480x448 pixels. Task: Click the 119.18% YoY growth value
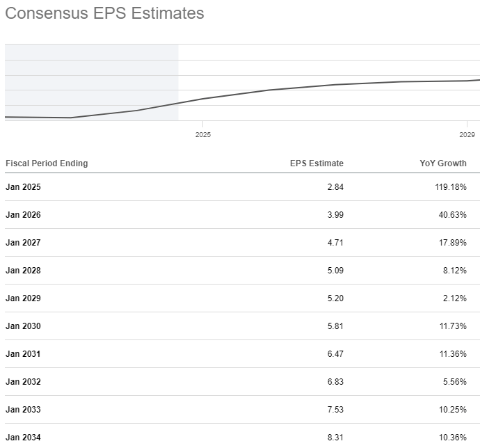point(449,187)
